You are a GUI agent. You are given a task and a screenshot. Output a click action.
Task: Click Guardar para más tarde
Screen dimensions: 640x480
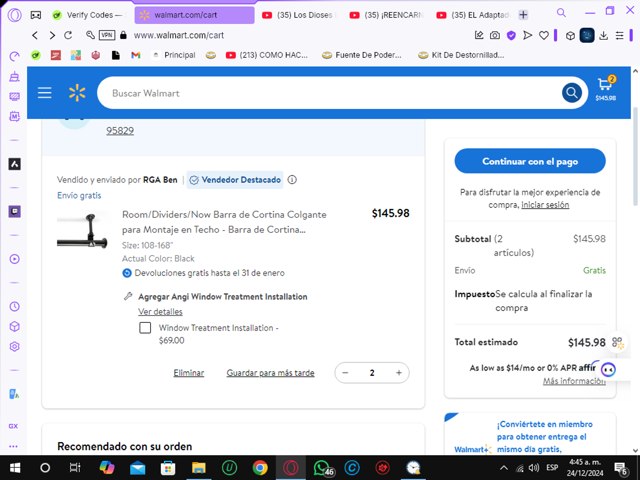pos(270,373)
